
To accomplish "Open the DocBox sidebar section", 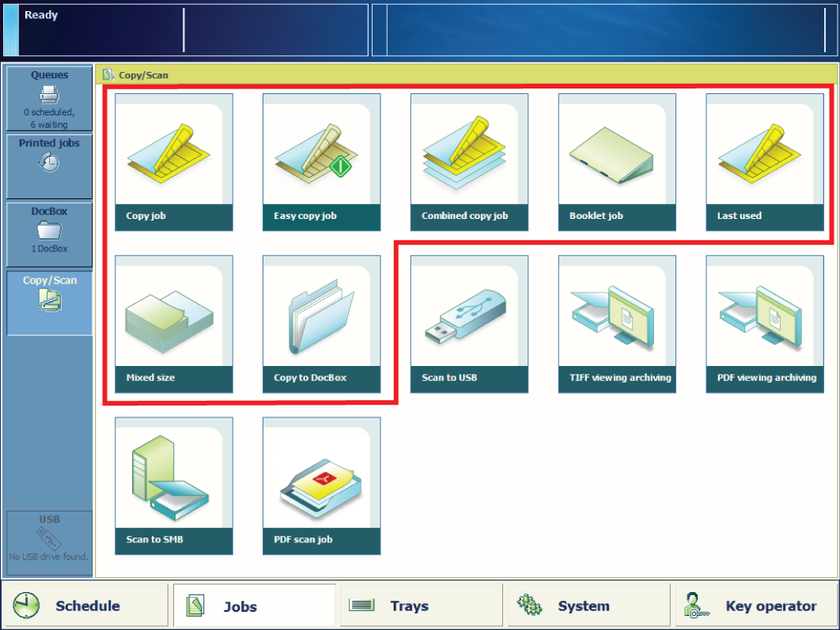I will [49, 234].
